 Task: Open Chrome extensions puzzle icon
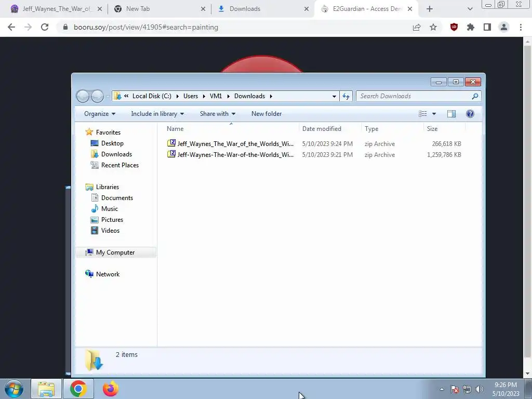(471, 27)
